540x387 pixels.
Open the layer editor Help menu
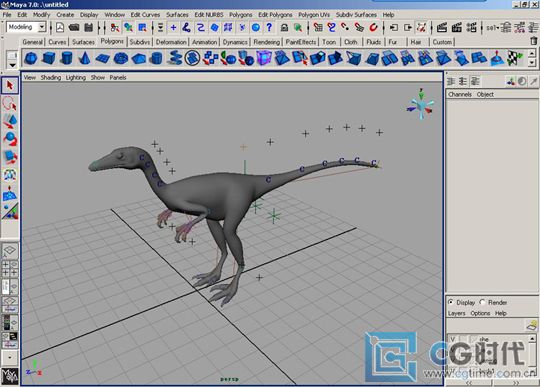(501, 313)
